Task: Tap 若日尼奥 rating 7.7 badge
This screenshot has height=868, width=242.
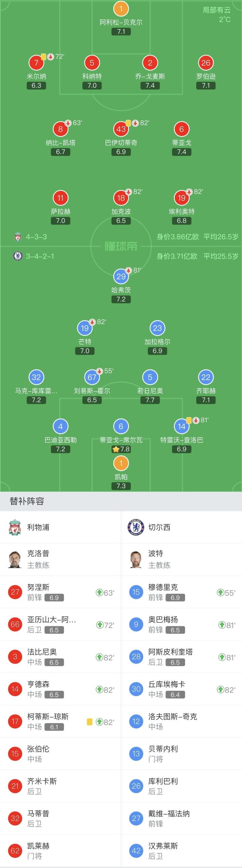Action: [150, 400]
